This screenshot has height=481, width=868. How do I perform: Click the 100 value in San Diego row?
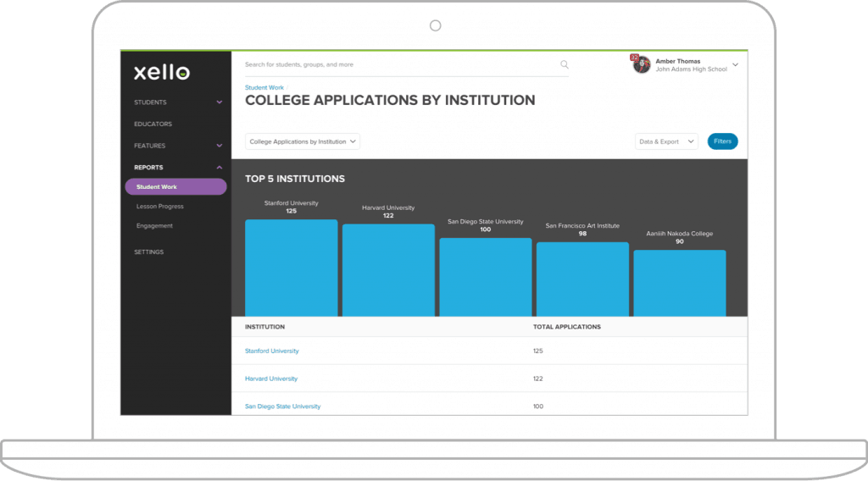pyautogui.click(x=538, y=406)
